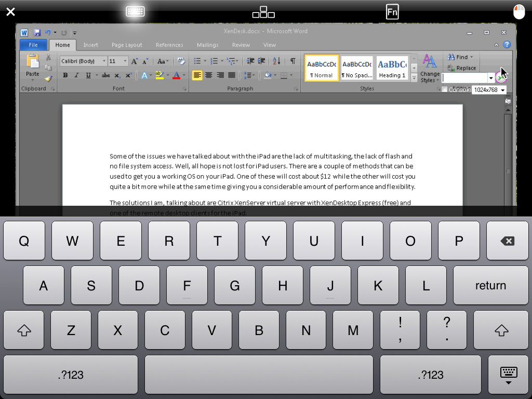Click the Bullets list icon
This screenshot has width=532, height=399.
coord(197,61)
